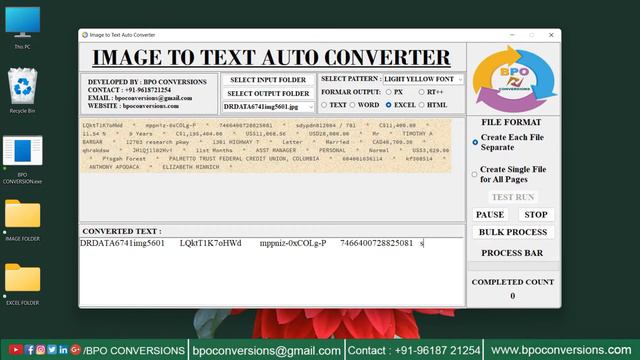Start the BULK PROCESS button
The height and width of the screenshot is (360, 640).
pyautogui.click(x=513, y=232)
